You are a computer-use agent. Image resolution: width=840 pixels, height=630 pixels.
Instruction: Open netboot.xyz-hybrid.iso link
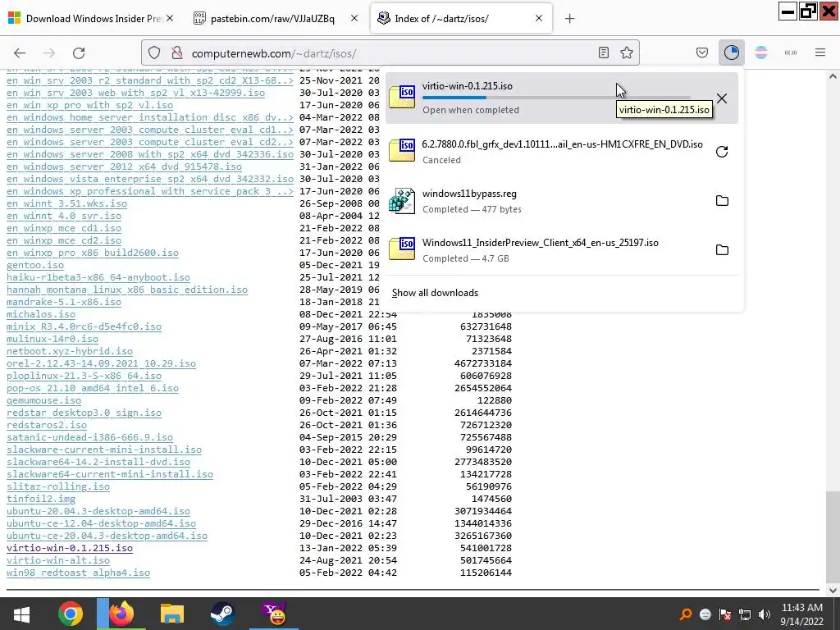[x=70, y=351]
